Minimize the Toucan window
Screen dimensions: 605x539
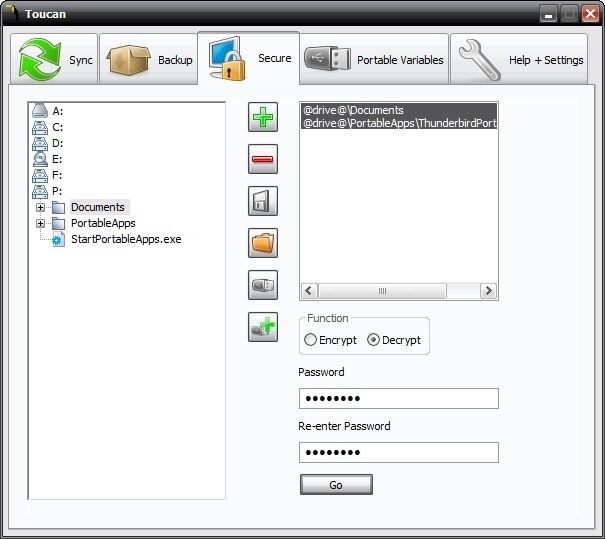[x=548, y=14]
